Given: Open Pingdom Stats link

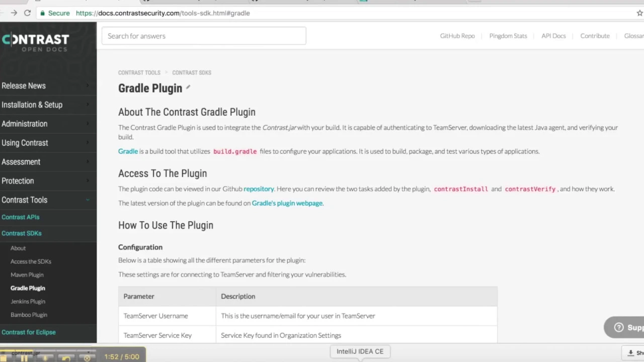Looking at the screenshot, I should tap(508, 36).
